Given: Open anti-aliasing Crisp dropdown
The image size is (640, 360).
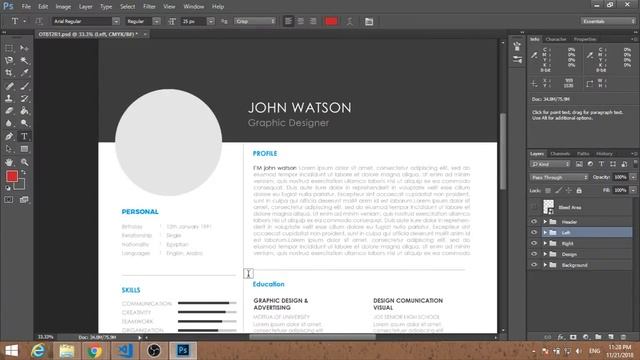Looking at the screenshot, I should click(255, 21).
